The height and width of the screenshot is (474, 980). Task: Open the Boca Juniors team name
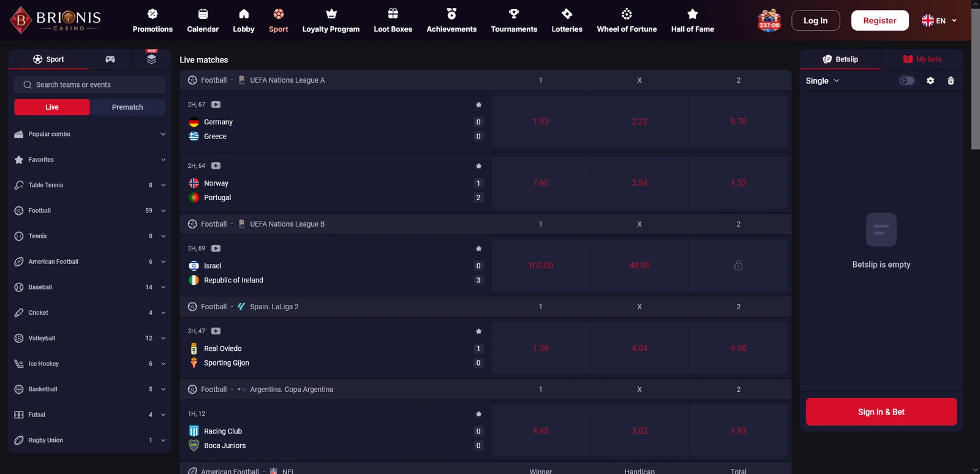click(225, 446)
